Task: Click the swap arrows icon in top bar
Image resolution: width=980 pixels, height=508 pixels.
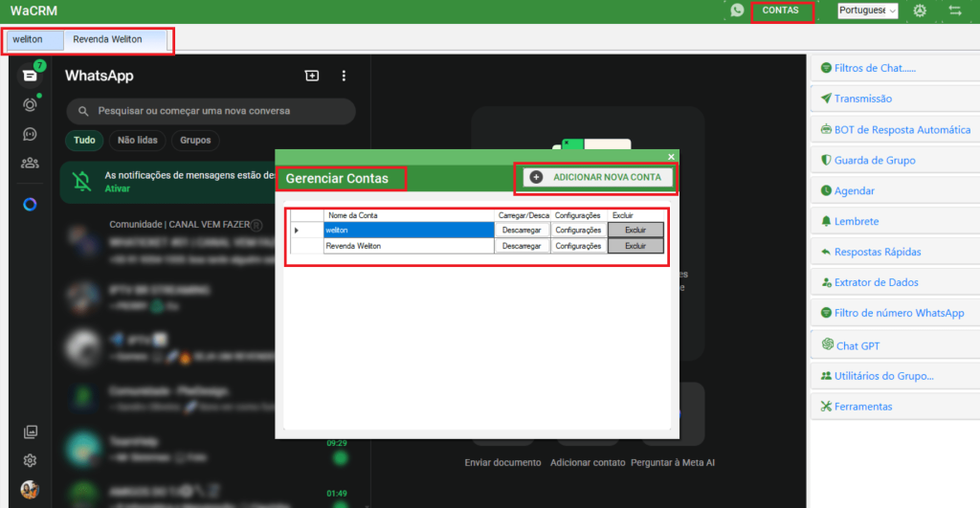Action: 954,11
